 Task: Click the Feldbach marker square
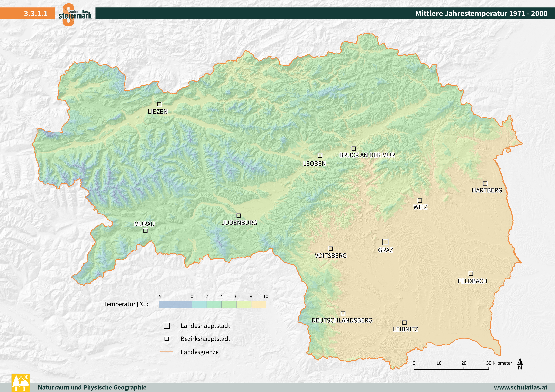(471, 274)
